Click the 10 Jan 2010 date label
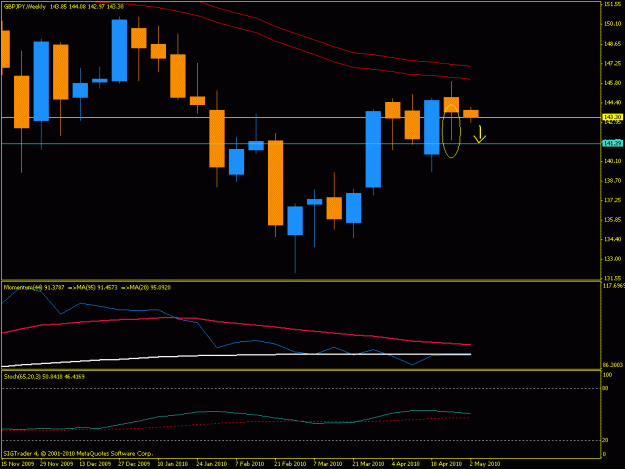 pos(173,464)
